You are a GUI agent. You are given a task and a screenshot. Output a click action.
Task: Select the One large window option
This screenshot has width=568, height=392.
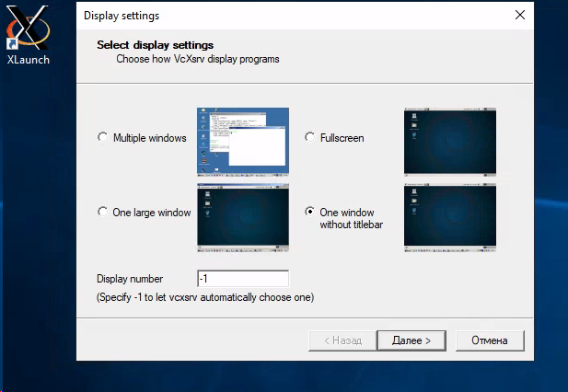click(102, 213)
